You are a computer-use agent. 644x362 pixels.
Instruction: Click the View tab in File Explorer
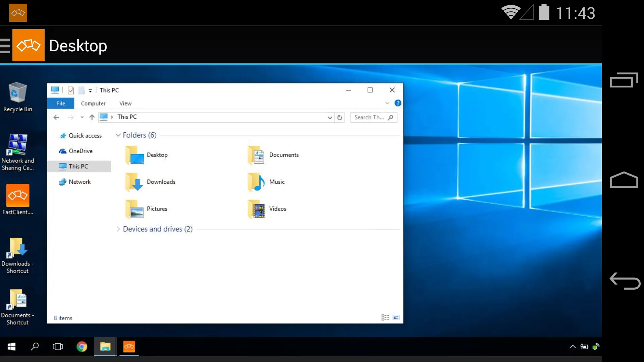coord(126,103)
